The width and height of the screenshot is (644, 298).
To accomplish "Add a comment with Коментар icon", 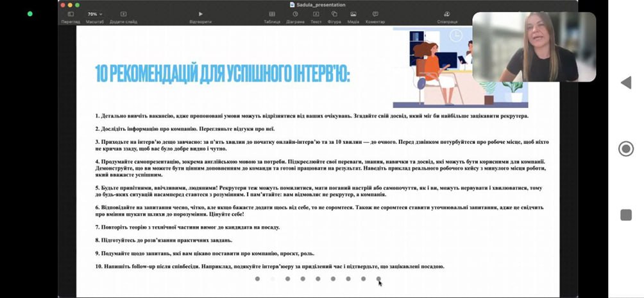I will pos(375,14).
